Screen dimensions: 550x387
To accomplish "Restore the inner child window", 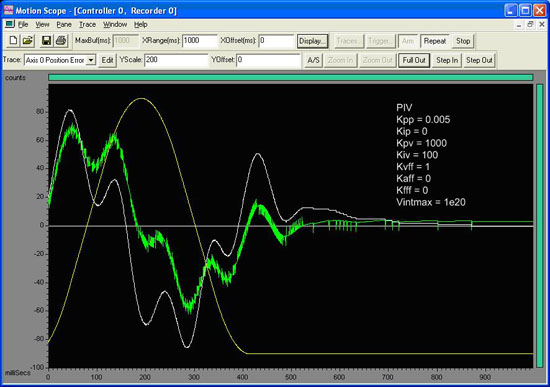I will 530,24.
